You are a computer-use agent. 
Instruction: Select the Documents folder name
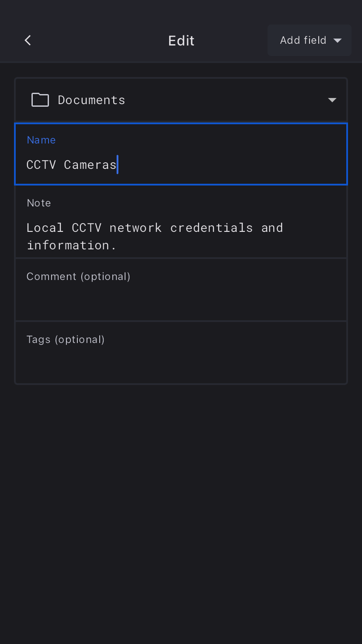[x=91, y=100]
